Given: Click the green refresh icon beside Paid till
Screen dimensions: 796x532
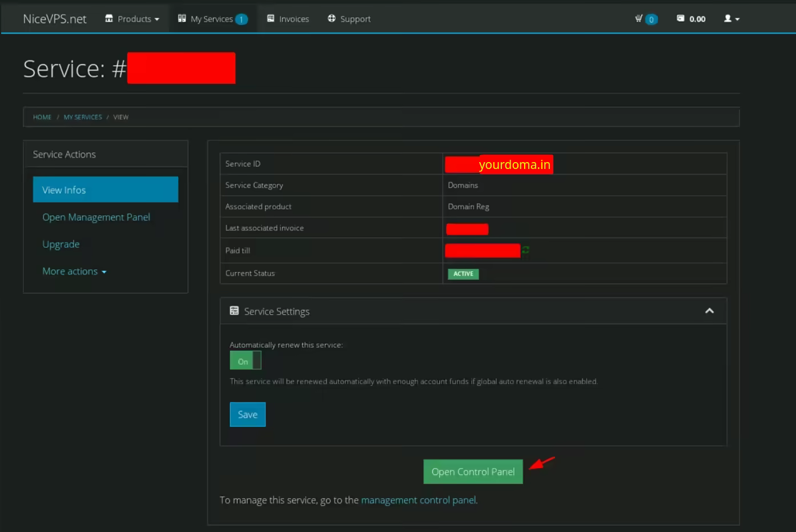Looking at the screenshot, I should (525, 250).
